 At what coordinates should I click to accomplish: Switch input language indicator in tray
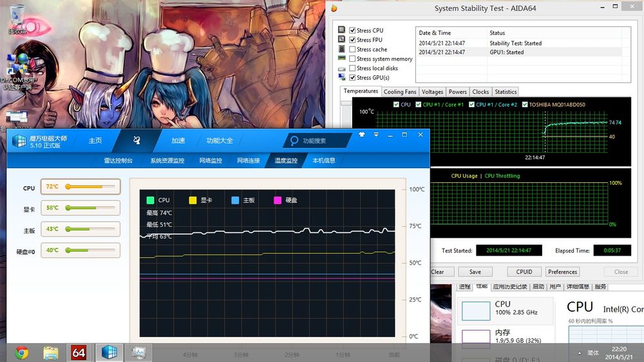coord(593,353)
